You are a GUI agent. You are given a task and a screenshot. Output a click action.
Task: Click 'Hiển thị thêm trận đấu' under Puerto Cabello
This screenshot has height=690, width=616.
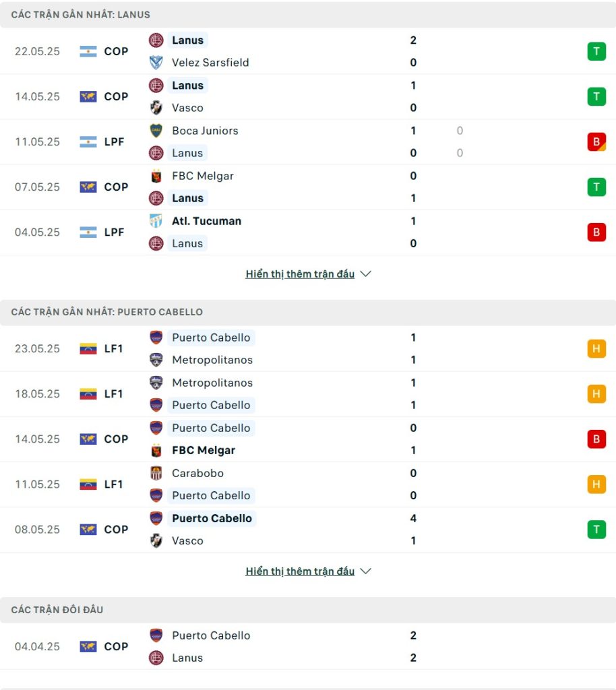pyautogui.click(x=300, y=571)
